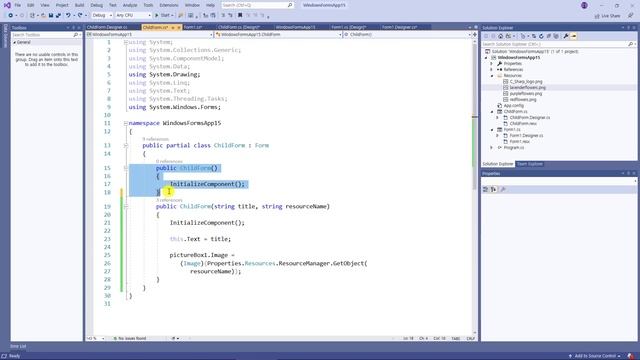640x360 pixels.
Task: Click the Solution Explorer search magnifier icon
Action: (x=631, y=44)
